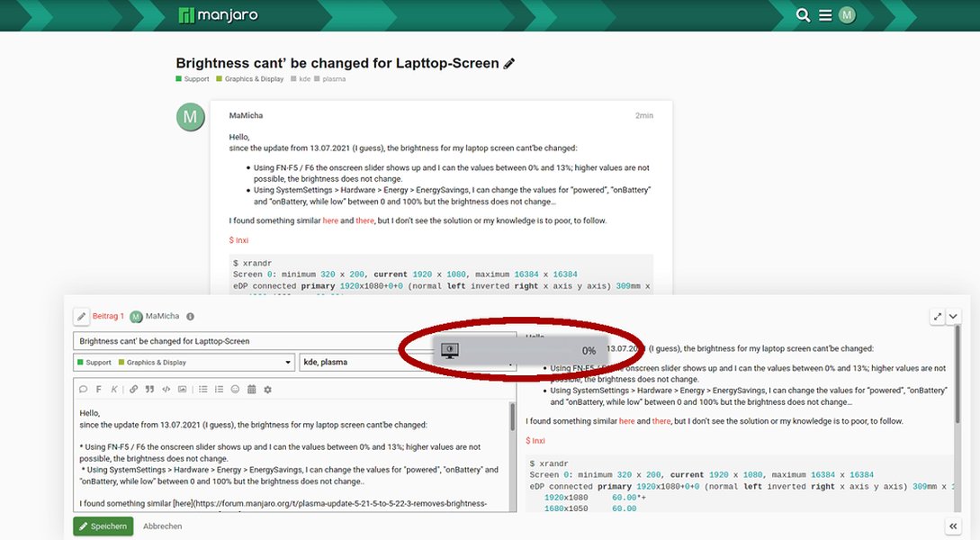Open the Support category dropdown in composer

point(184,363)
